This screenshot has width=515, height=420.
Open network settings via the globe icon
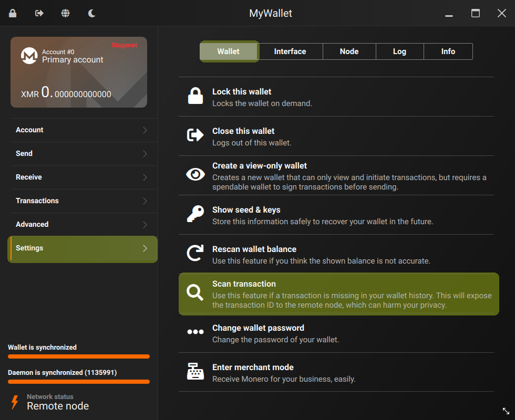(x=65, y=13)
